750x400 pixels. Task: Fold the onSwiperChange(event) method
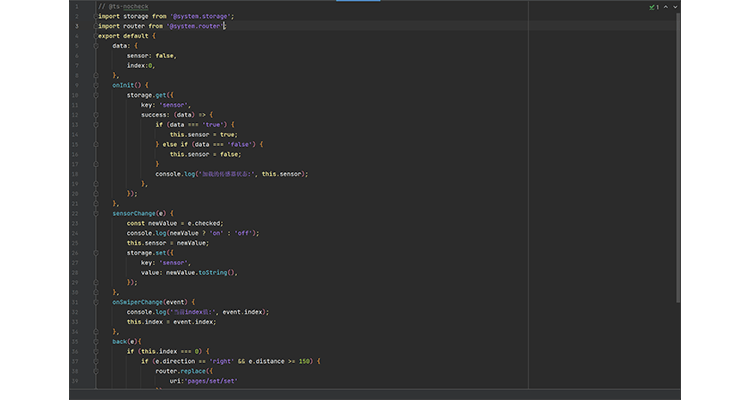[95, 301]
